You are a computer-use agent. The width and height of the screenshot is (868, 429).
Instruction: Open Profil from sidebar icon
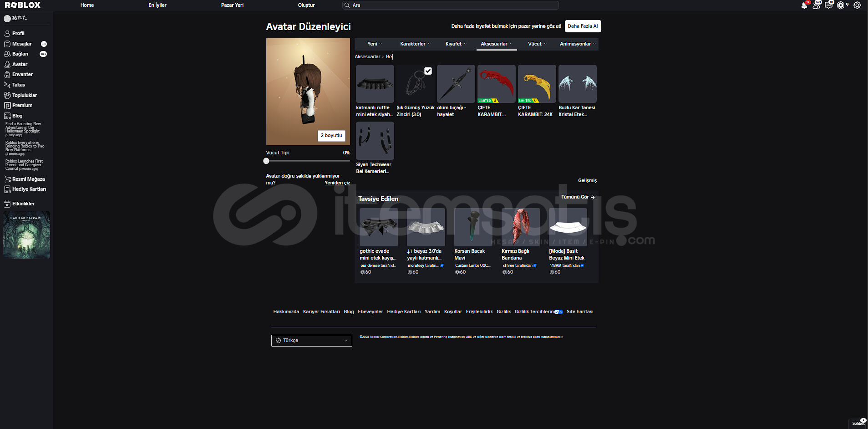(7, 33)
